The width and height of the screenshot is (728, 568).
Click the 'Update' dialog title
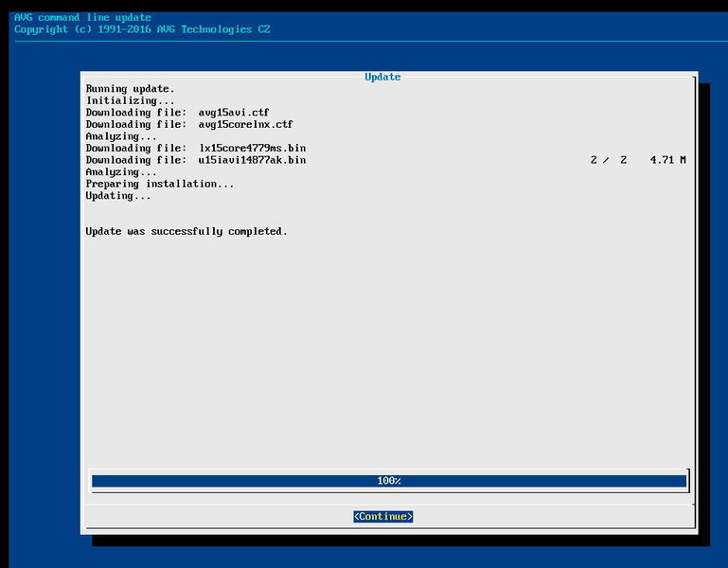(382, 77)
